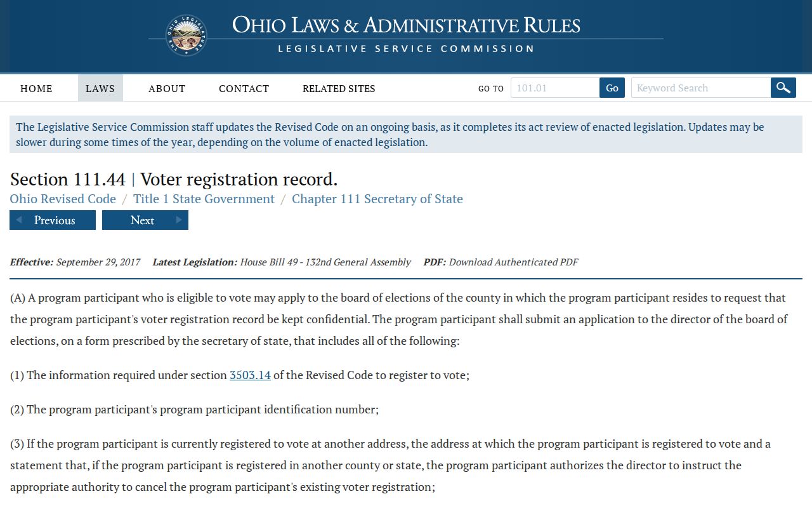Download Authenticated PDF link
The image size is (812, 508).
tap(513, 262)
